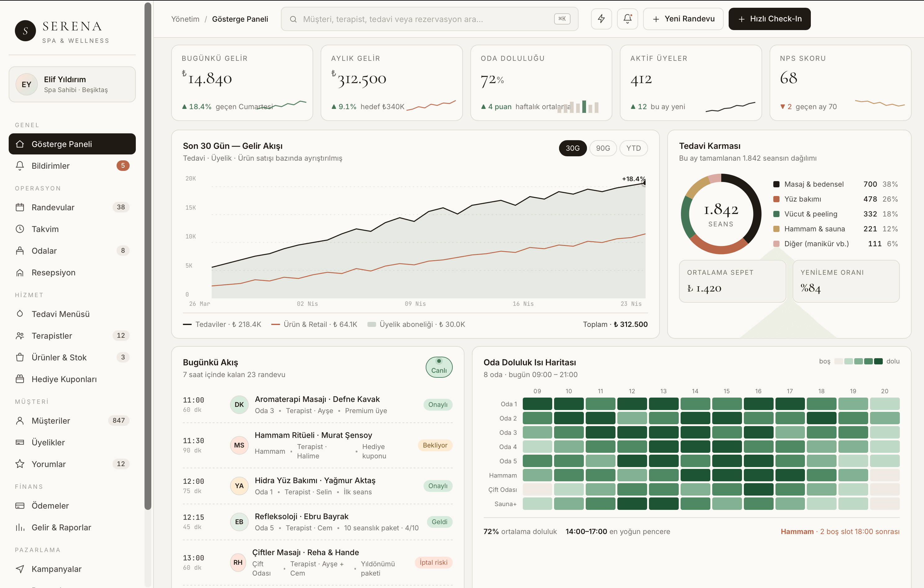Switch revenue chart to YTD range
Screen dimensions: 924x588
633,148
